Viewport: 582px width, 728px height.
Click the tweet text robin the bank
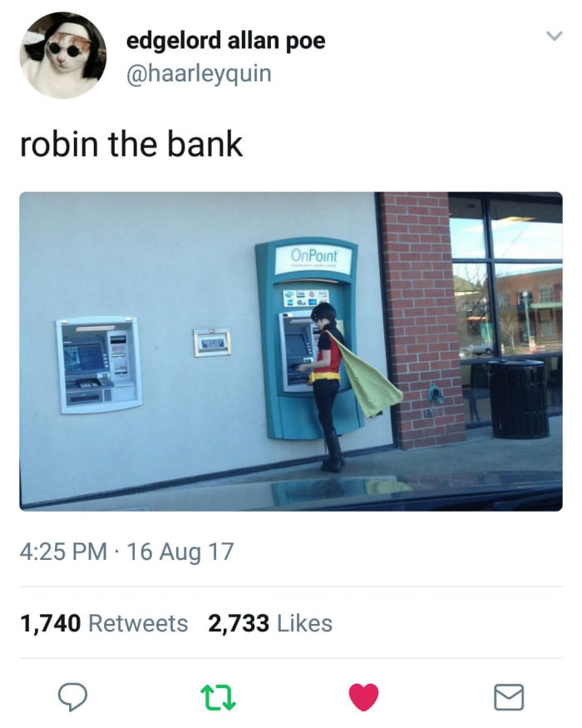coord(131,145)
